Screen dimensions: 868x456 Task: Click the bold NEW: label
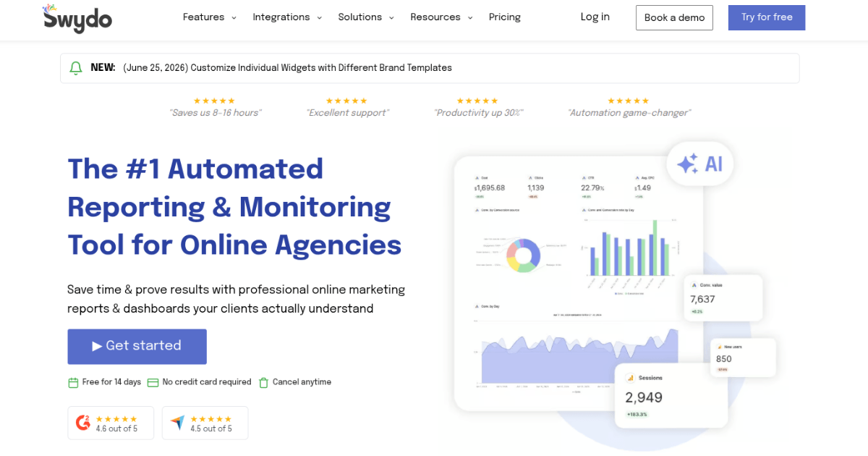click(103, 68)
